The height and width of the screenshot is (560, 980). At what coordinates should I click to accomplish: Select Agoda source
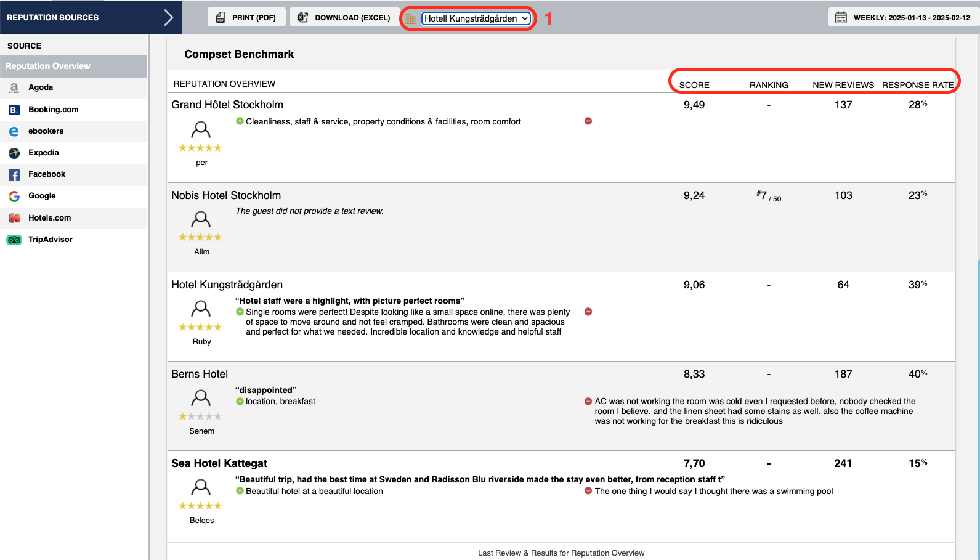(73, 87)
